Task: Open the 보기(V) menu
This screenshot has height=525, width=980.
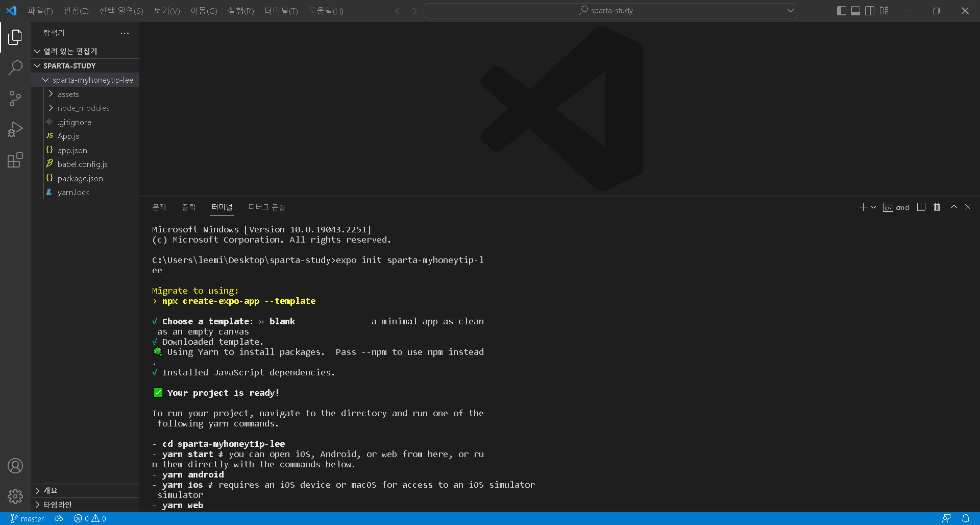Action: point(167,11)
